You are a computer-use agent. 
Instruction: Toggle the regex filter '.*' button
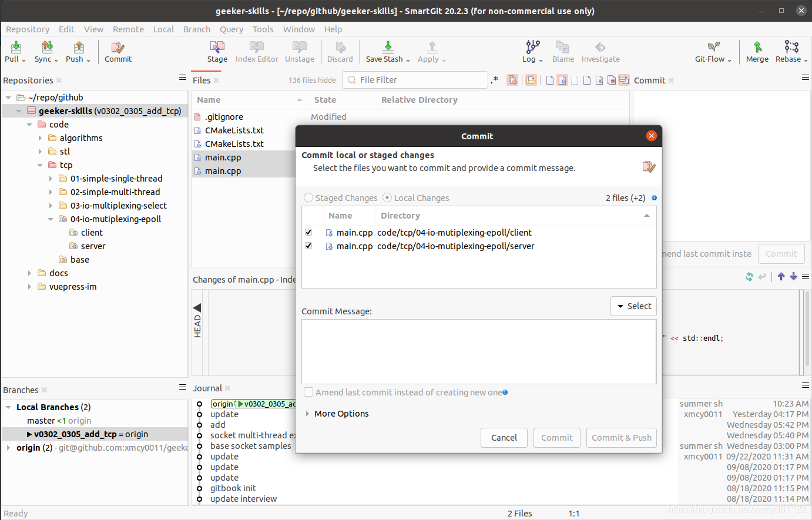click(x=495, y=80)
